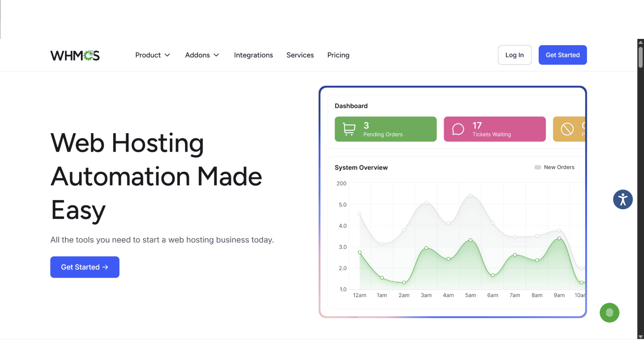Click the scrollbar down arrow
Image resolution: width=644 pixels, height=362 pixels.
click(640, 337)
